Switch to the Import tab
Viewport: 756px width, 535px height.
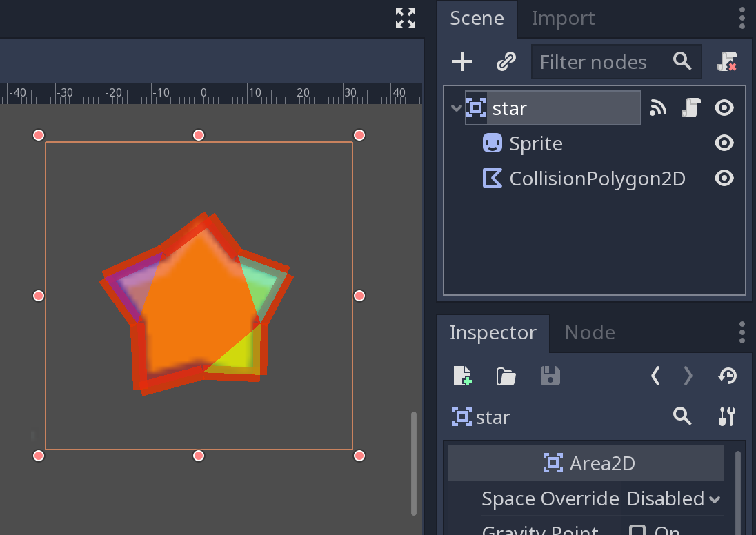563,19
